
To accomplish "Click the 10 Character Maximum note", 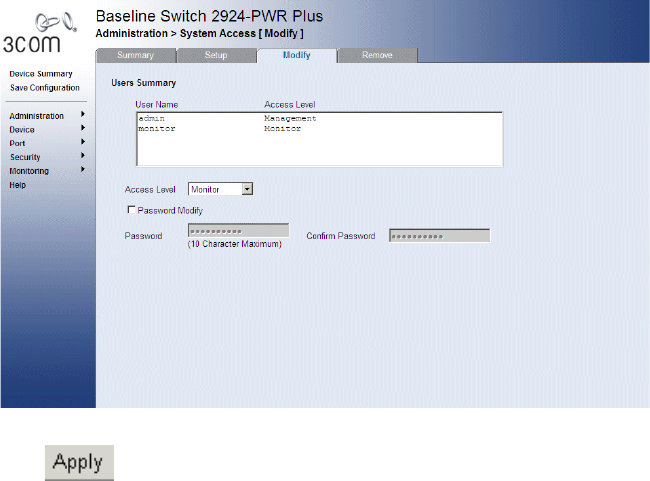I will pos(235,244).
